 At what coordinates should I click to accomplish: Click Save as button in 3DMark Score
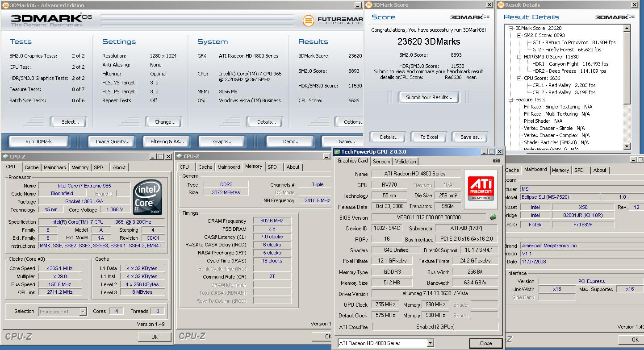(x=470, y=137)
